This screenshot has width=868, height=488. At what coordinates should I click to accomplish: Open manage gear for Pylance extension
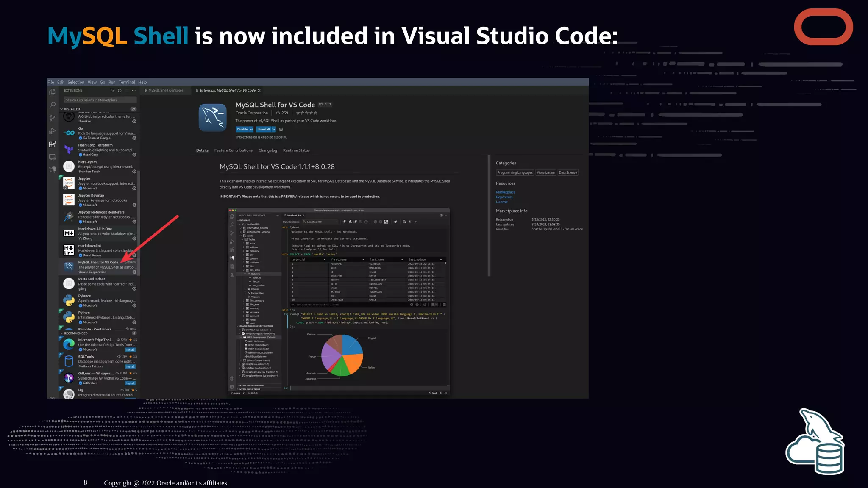pyautogui.click(x=134, y=305)
